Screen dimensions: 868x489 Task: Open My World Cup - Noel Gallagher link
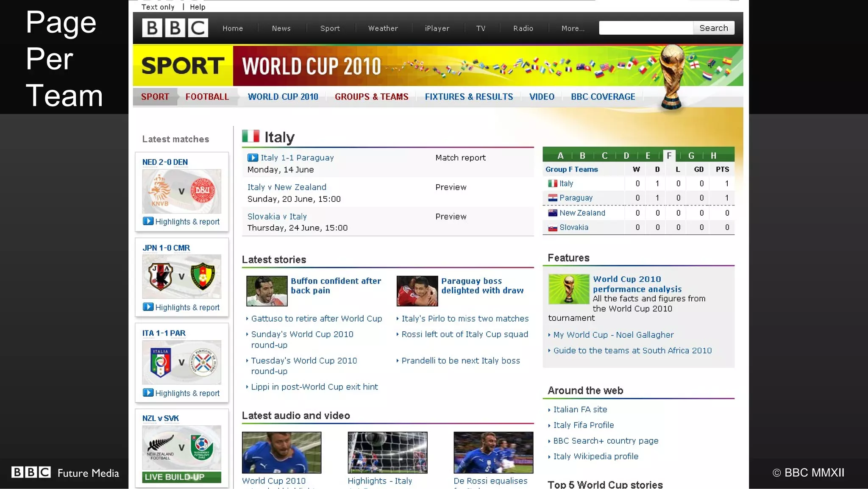[613, 334]
